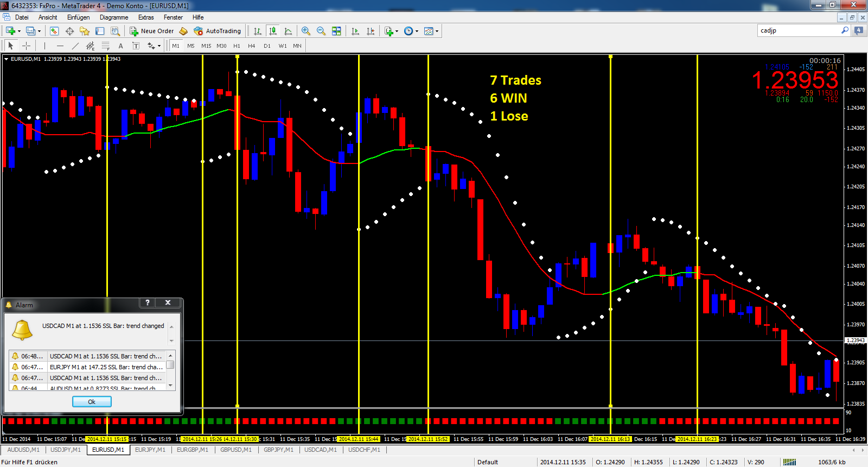868x467 pixels.
Task: Click the Neue Order button
Action: coord(152,31)
